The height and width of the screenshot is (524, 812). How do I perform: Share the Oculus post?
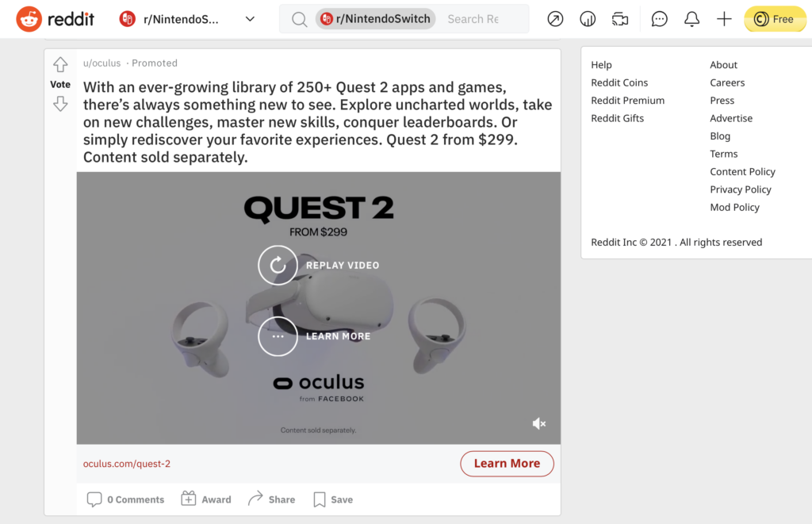coord(272,499)
